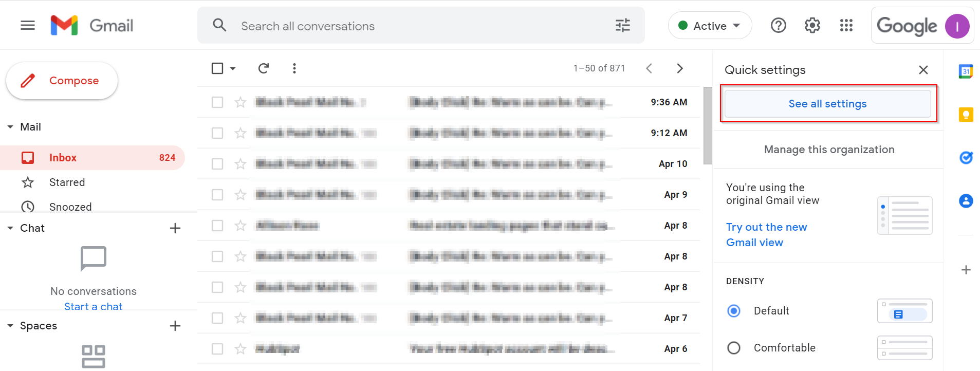
Task: Click the See all settings button
Action: point(827,104)
